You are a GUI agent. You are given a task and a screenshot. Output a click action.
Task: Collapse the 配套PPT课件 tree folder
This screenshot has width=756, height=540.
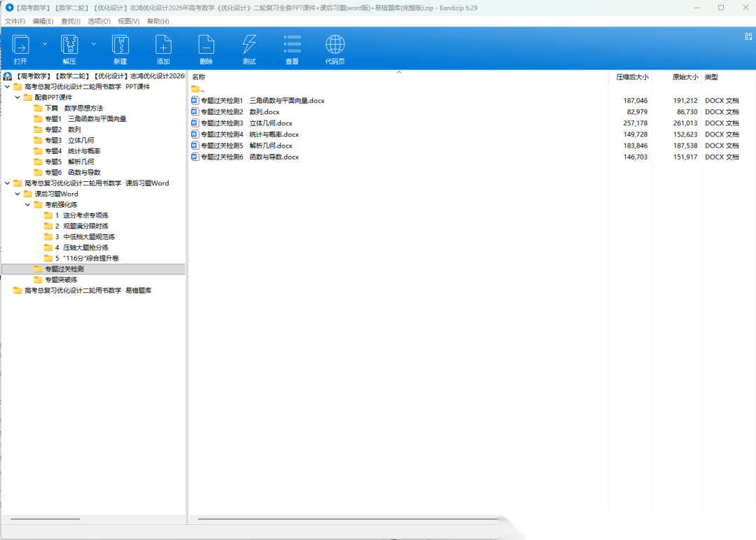[x=17, y=97]
